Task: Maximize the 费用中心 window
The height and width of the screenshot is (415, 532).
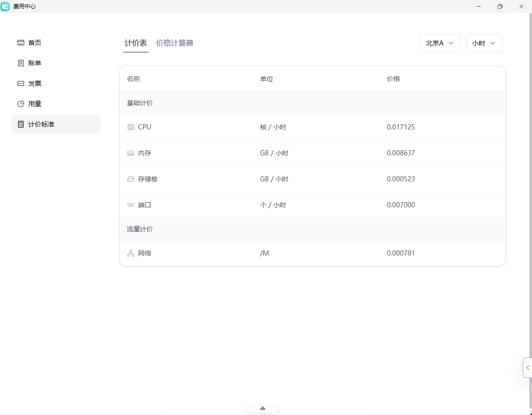Action: (500, 6)
